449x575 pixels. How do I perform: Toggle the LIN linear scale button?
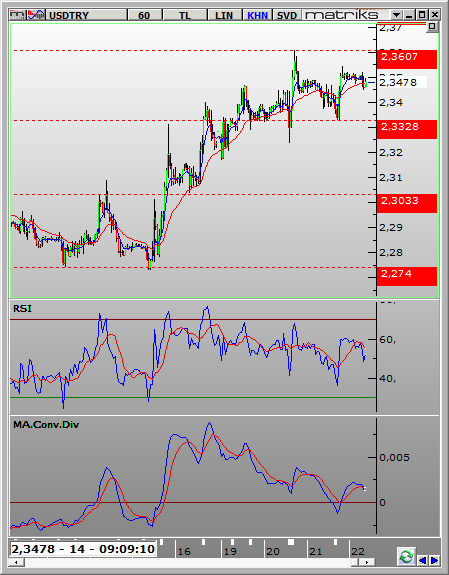(224, 15)
